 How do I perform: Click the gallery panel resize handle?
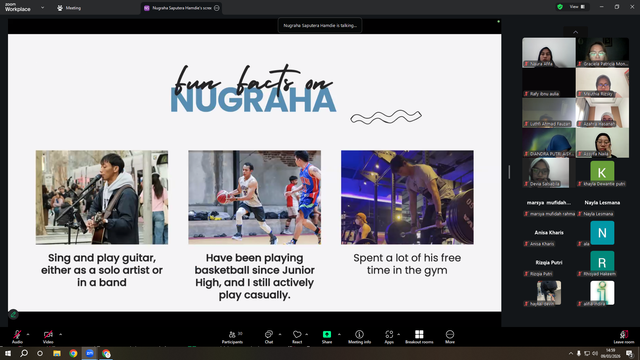tap(509, 172)
